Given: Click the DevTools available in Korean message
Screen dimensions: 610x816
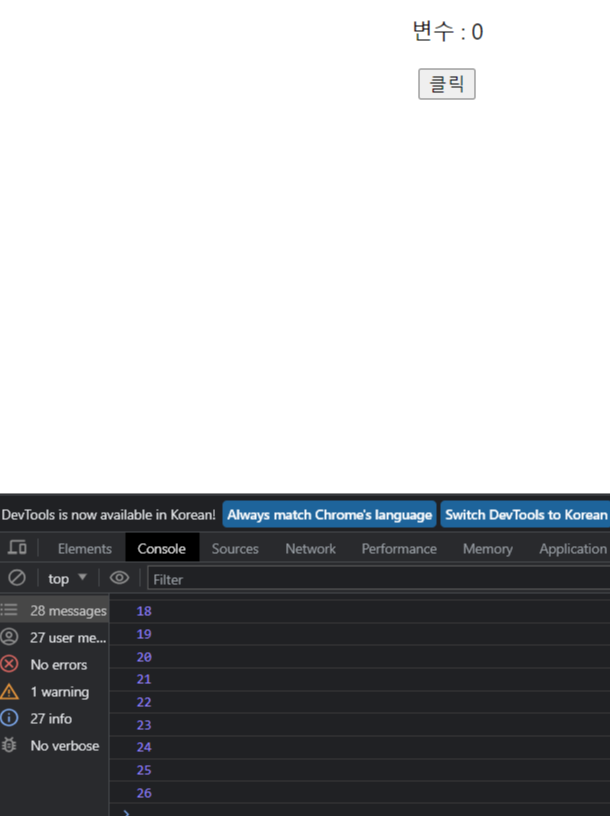Looking at the screenshot, I should 108,515.
